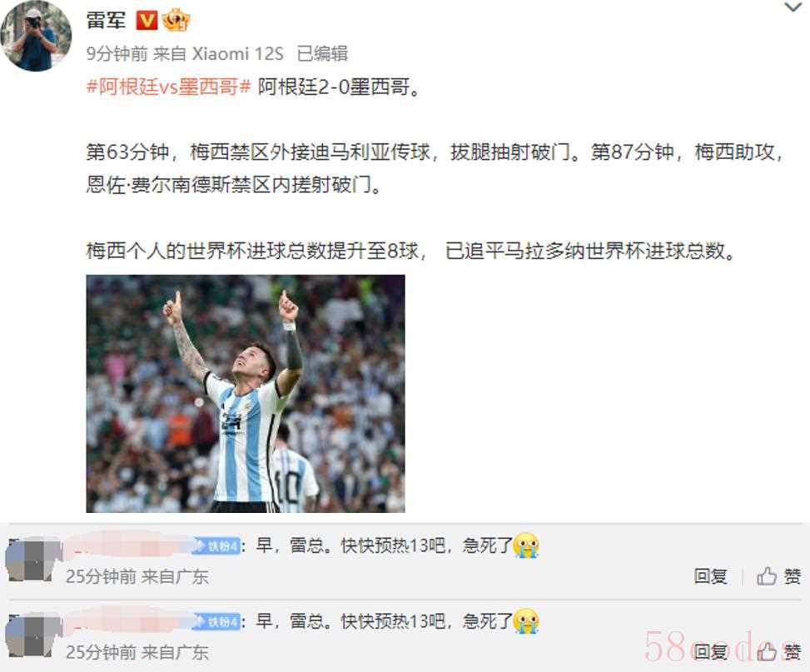Like the second comment with thumbs-up
The height and width of the screenshot is (672, 810).
pos(778,652)
